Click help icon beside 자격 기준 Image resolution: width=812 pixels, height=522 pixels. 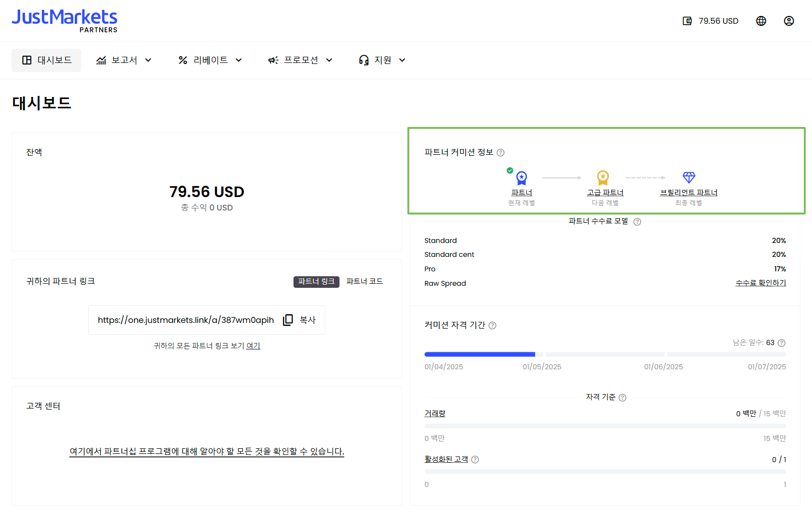point(622,398)
